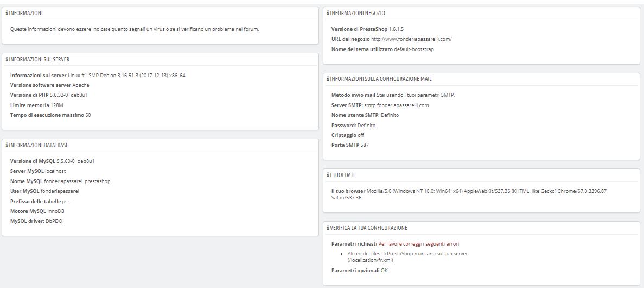The image size is (644, 288).
Task: Click info icon of configurazione mail panel
Action: (328, 79)
